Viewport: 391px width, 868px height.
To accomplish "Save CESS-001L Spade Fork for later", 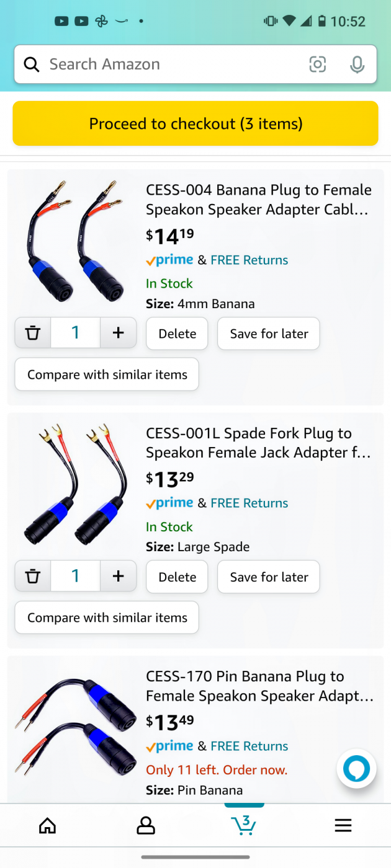I will coord(269,577).
